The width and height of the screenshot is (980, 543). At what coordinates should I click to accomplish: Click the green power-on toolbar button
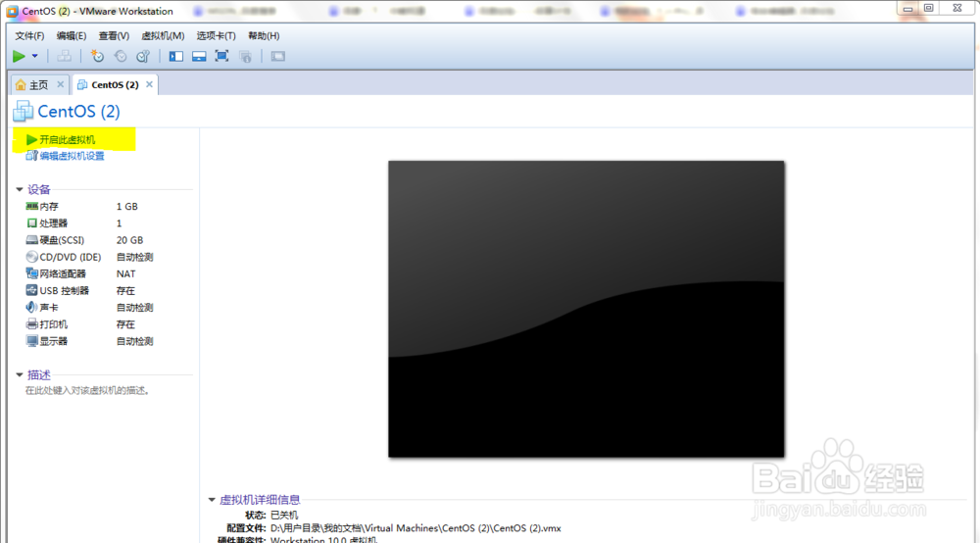coord(19,56)
